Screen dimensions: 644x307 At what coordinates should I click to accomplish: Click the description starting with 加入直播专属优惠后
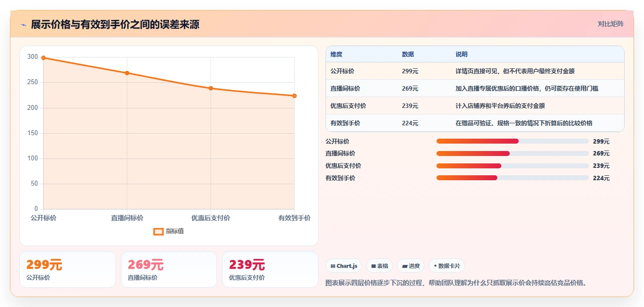(527, 89)
